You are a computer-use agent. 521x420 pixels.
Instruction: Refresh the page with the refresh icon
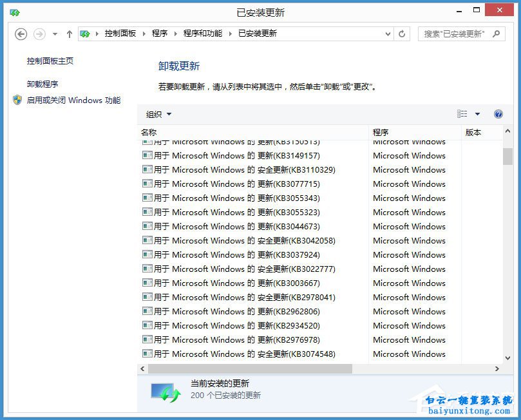coord(402,33)
